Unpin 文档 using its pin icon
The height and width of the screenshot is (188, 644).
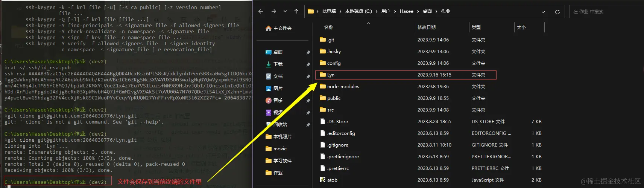(x=308, y=76)
